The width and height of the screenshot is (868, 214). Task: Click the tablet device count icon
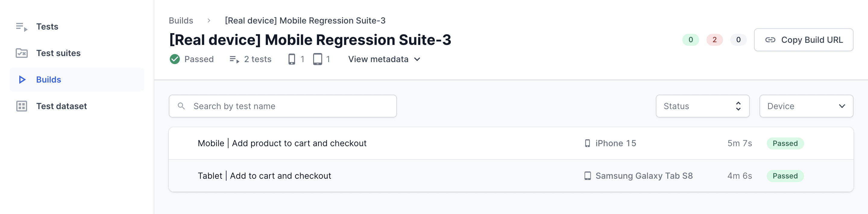pos(317,59)
